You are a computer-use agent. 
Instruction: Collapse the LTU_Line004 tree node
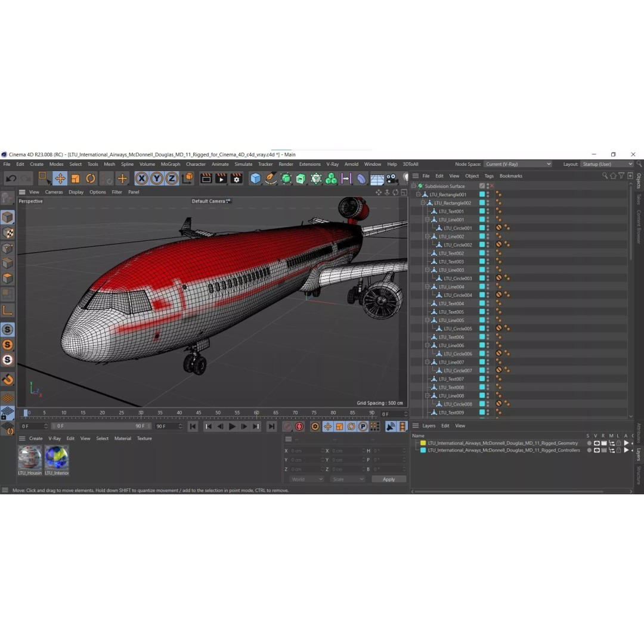(x=428, y=287)
